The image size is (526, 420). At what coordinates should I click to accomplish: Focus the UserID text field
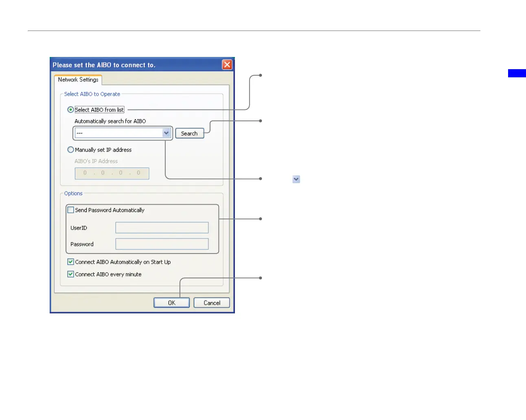click(162, 227)
